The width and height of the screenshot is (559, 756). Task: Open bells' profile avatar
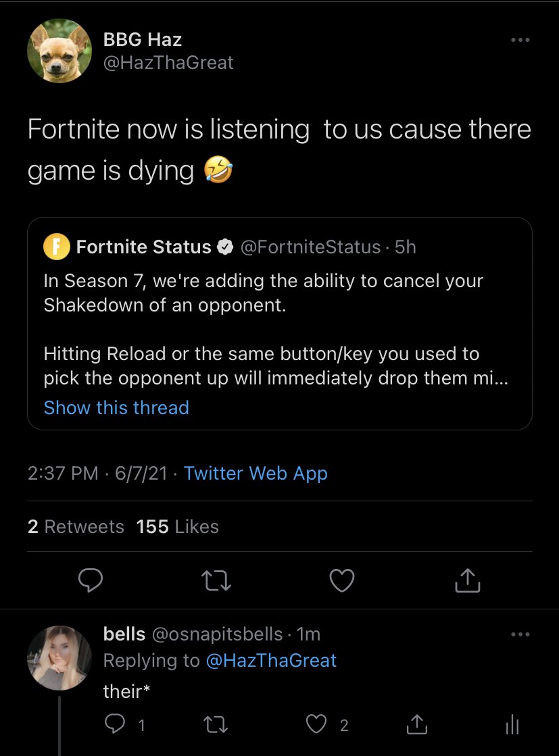click(x=59, y=657)
